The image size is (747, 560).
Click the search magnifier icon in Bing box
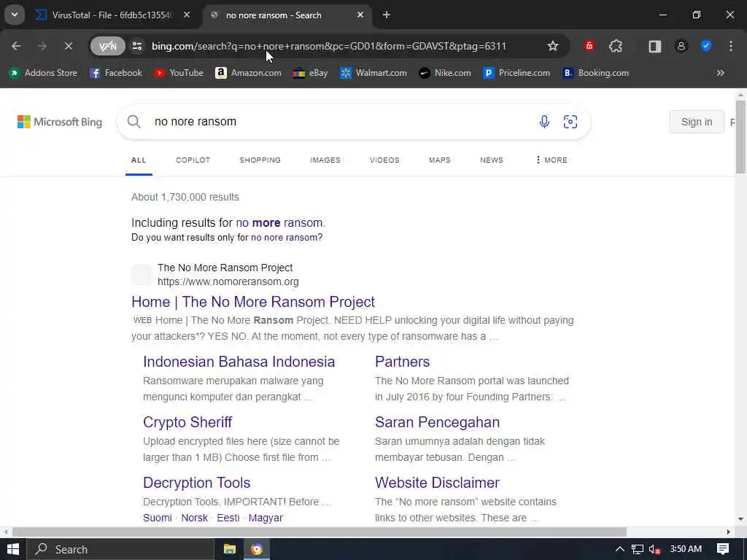click(134, 122)
